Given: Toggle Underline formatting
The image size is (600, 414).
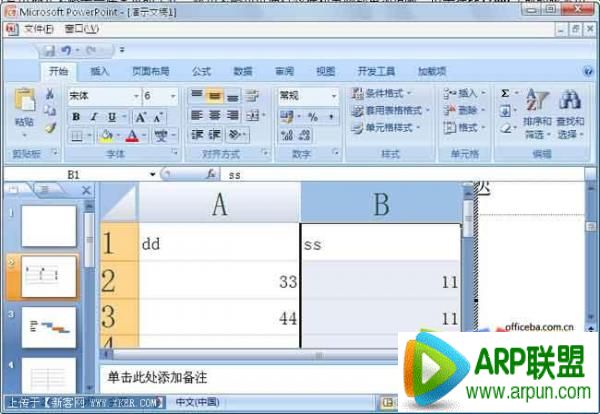Looking at the screenshot, I should pos(111,117).
